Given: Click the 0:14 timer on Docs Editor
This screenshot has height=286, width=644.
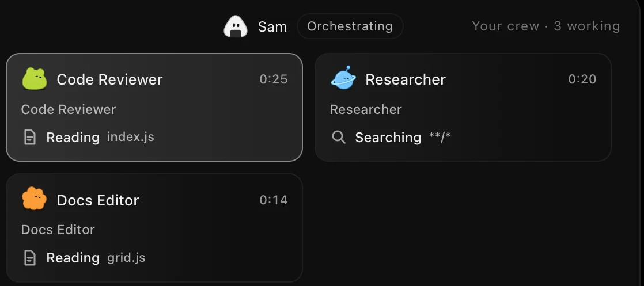Looking at the screenshot, I should click(x=274, y=200).
